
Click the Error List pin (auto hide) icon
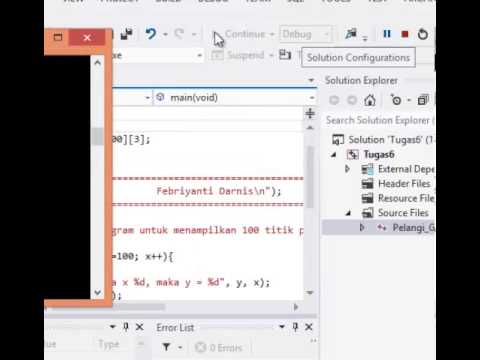(x=295, y=327)
